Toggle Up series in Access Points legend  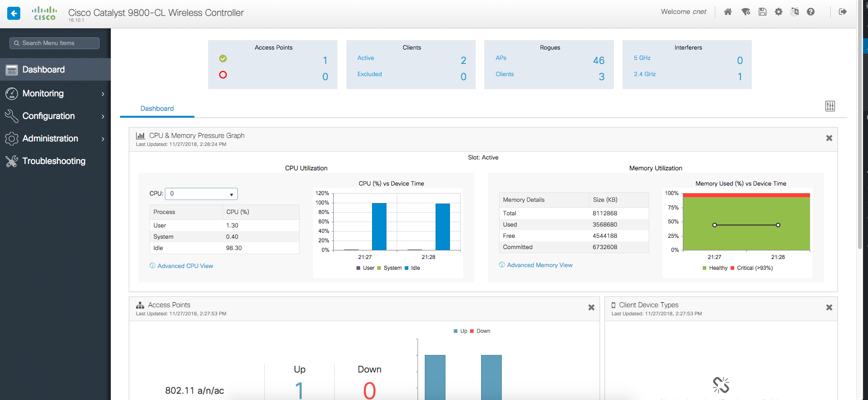(460, 331)
